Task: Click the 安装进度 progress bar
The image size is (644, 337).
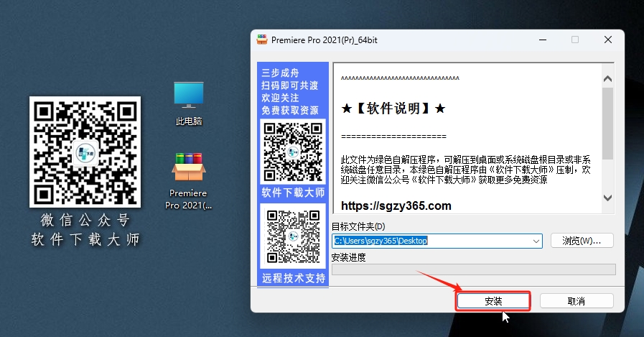Action: coord(474,269)
